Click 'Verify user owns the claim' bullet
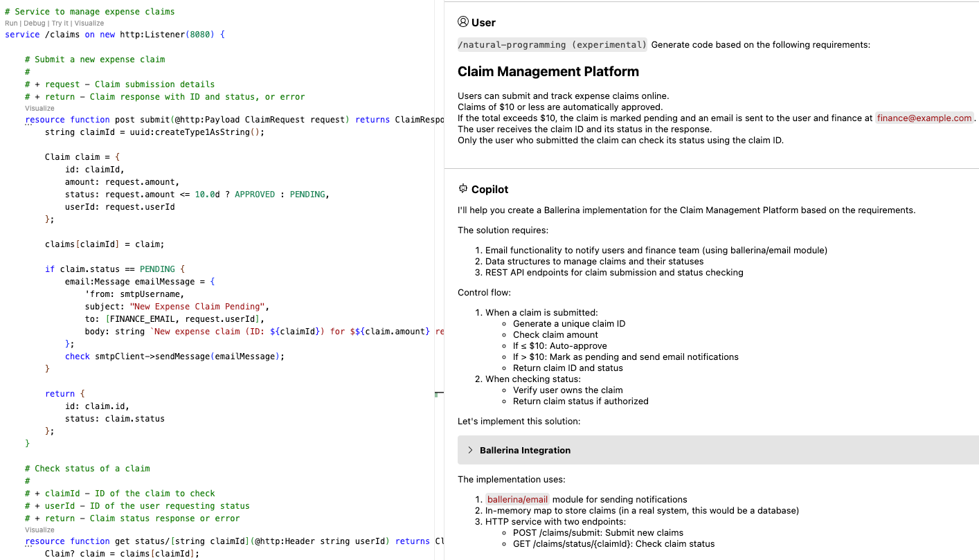The image size is (979, 560). tap(568, 390)
